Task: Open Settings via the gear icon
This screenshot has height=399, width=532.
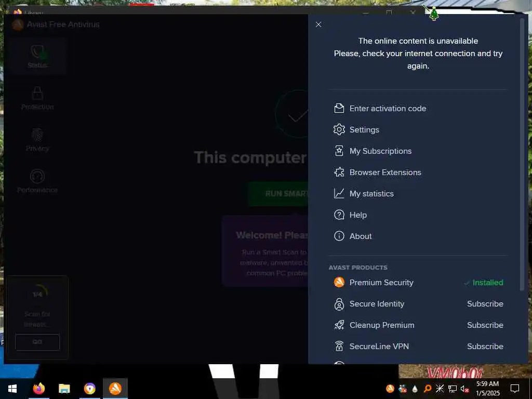Action: coord(339,129)
